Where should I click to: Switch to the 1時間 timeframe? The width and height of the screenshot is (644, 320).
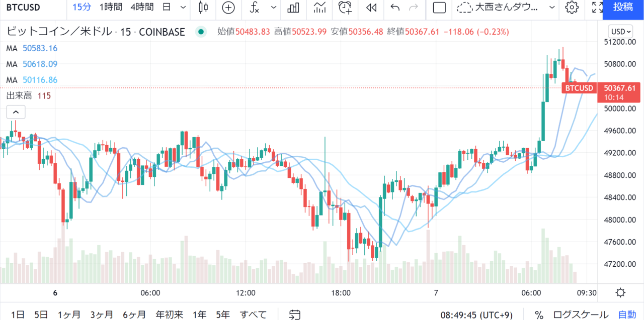click(x=111, y=8)
